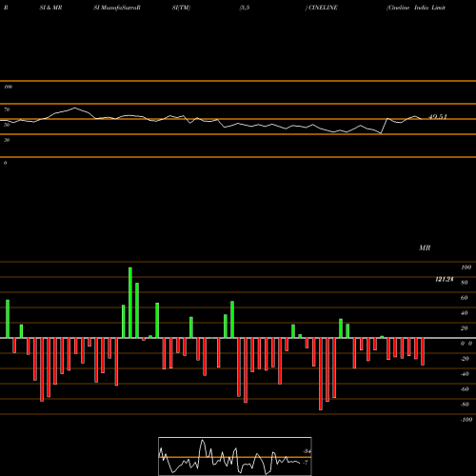Click the RSI axis label 100
476x476 pixels.
[x=9, y=87]
